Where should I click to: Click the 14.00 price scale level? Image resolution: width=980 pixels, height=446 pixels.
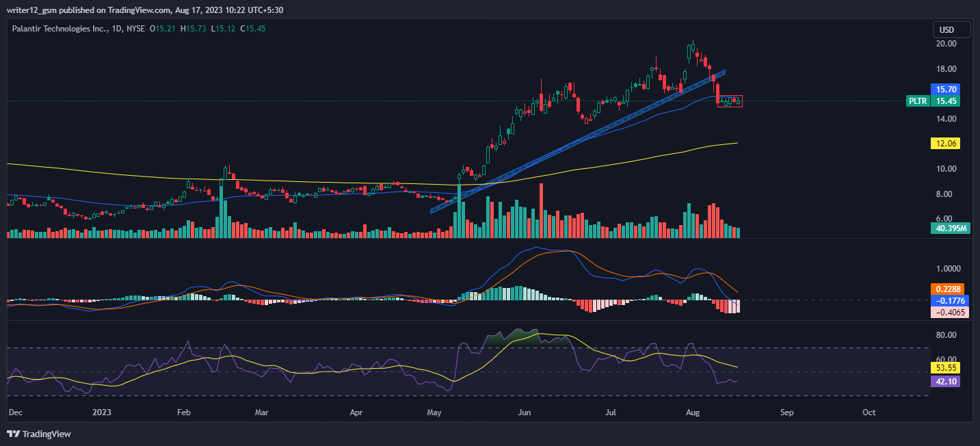coord(946,118)
